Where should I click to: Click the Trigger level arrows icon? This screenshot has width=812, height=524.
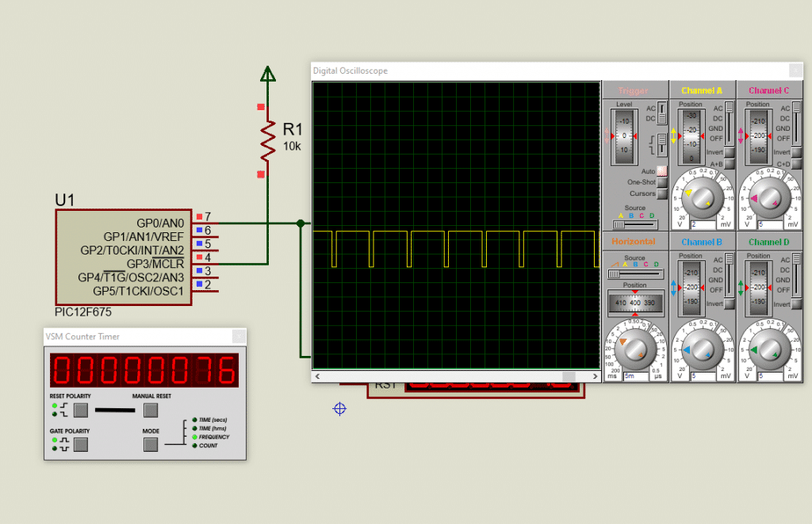[x=607, y=136]
